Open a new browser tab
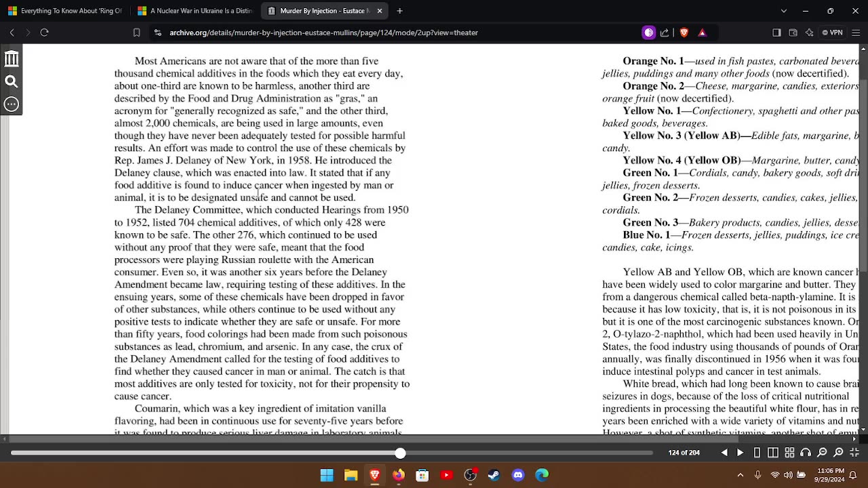The width and height of the screenshot is (868, 488). (x=399, y=11)
